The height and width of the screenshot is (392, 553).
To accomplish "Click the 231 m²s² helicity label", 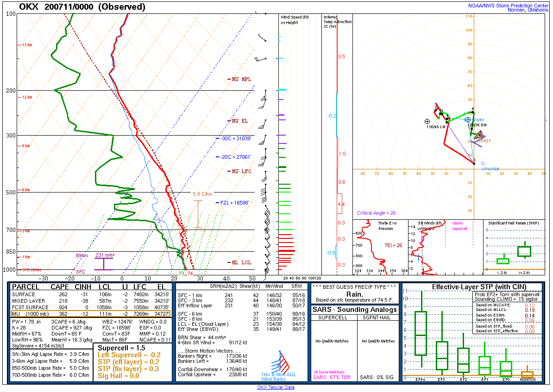I will tap(105, 255).
